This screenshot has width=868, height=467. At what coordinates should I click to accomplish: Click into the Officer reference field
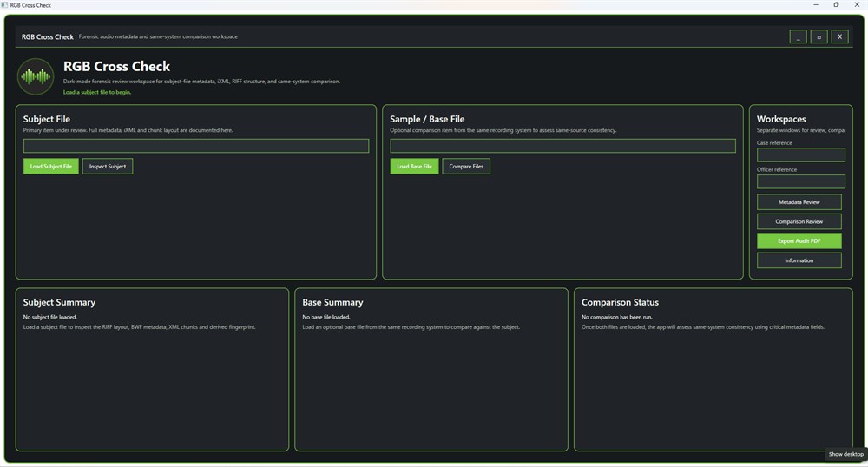[800, 181]
